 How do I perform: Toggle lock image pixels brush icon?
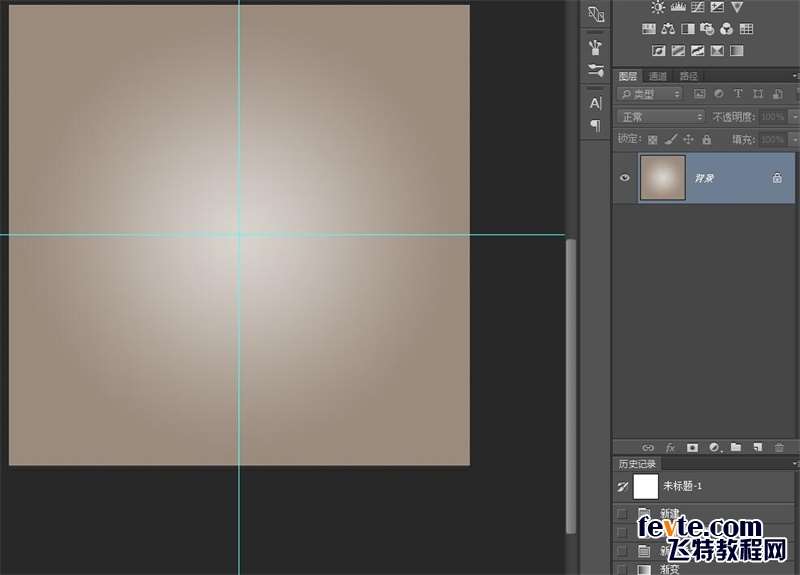point(671,139)
